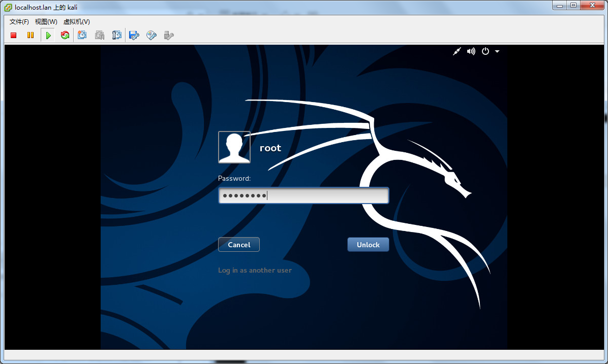Open the 视图(W) menu
The image size is (608, 364).
pos(46,22)
